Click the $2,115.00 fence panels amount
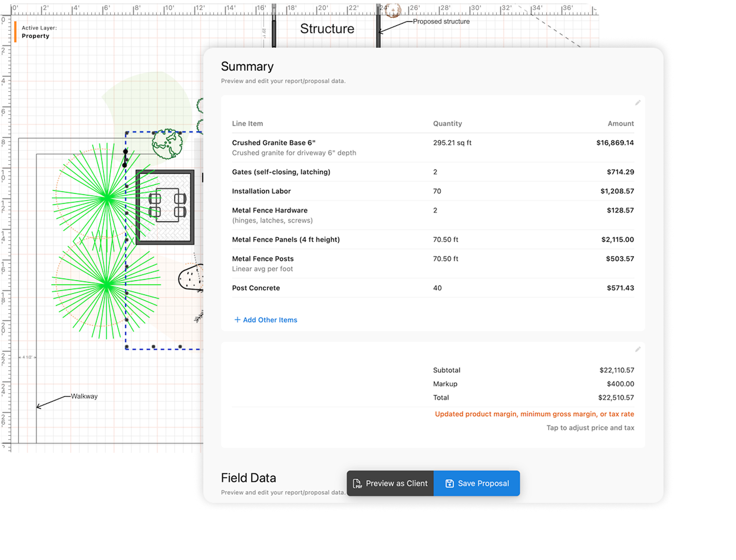 618,240
